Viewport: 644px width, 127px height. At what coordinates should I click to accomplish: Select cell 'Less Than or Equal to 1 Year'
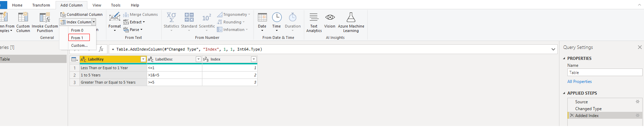click(113, 68)
